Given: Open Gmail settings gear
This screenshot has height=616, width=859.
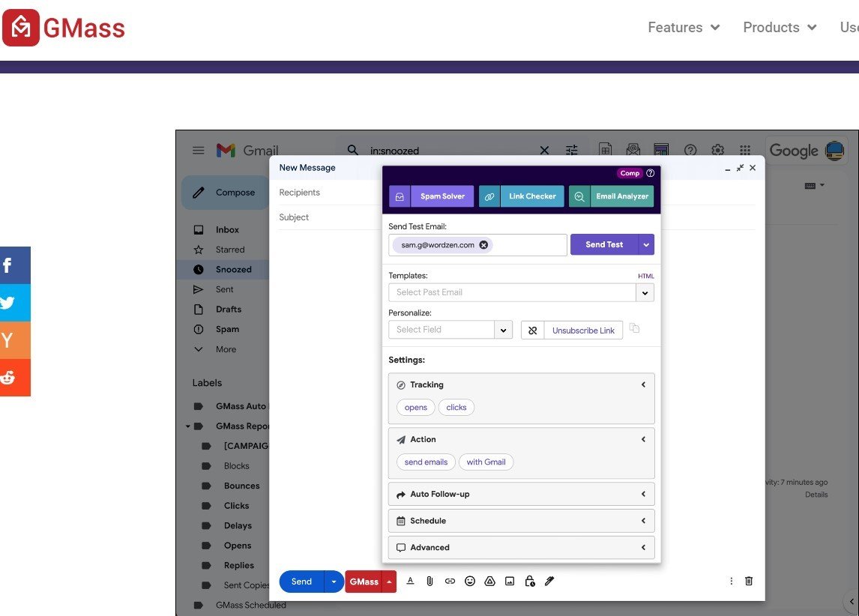Looking at the screenshot, I should [x=717, y=150].
